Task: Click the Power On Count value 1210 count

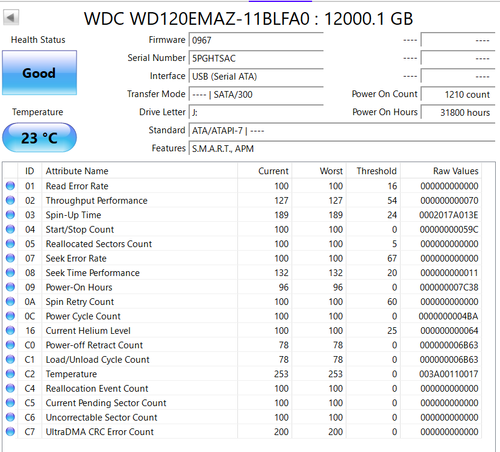Action: [458, 94]
